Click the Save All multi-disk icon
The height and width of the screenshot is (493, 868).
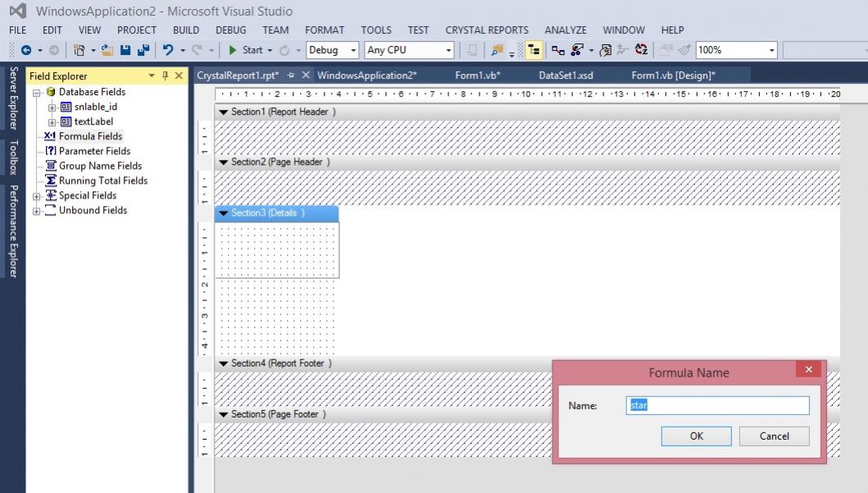(x=144, y=50)
